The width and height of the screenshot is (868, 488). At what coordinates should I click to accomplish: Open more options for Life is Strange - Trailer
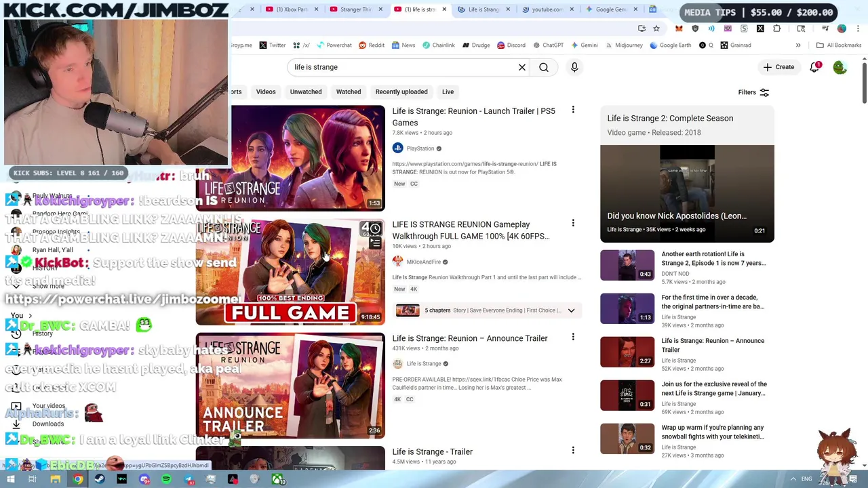click(573, 450)
